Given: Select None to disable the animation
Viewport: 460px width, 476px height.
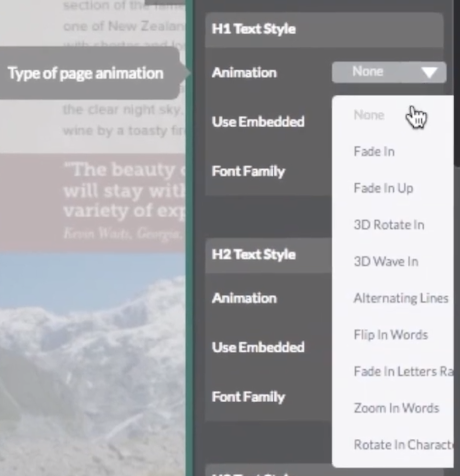Looking at the screenshot, I should point(368,114).
